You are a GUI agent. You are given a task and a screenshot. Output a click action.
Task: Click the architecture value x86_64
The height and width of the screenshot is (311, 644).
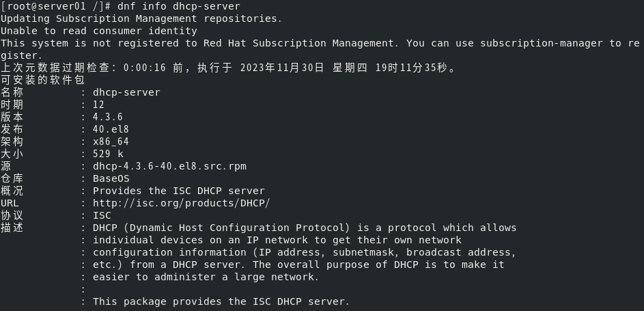(111, 141)
